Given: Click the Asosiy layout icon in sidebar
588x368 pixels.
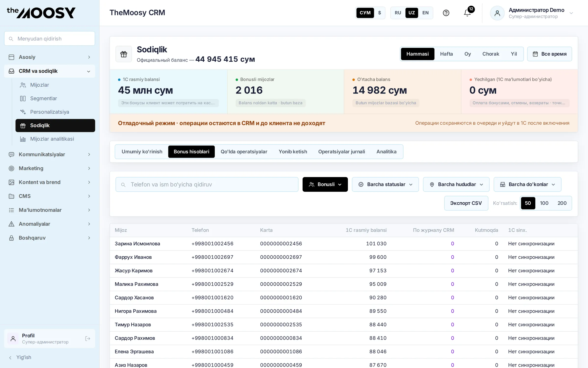Looking at the screenshot, I should (11, 57).
